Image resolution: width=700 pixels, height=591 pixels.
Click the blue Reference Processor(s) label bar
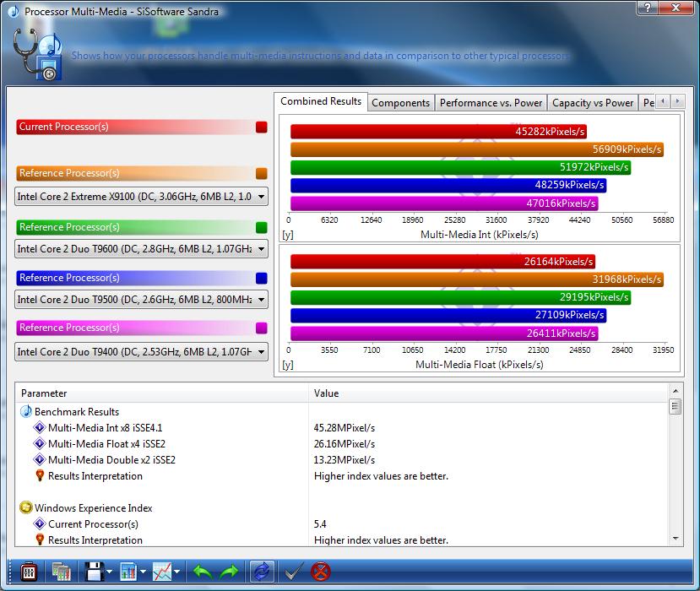(x=134, y=278)
